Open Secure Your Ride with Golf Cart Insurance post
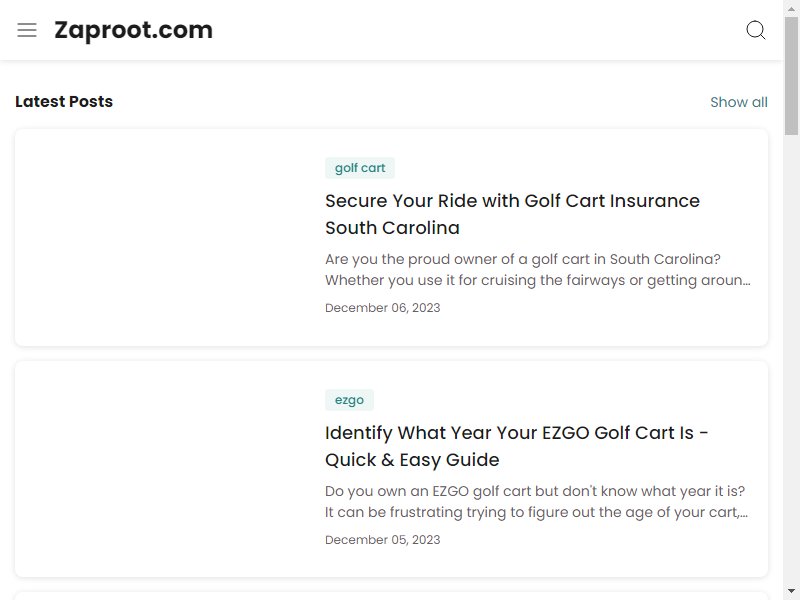 [x=512, y=214]
